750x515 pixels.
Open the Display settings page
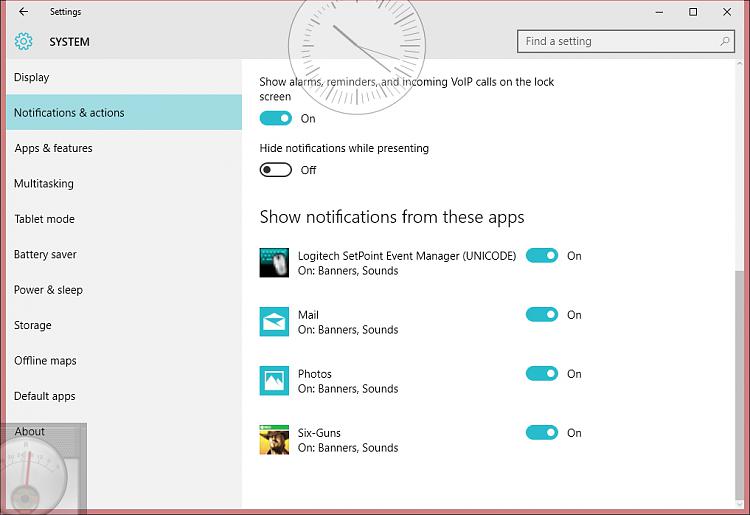[124, 77]
